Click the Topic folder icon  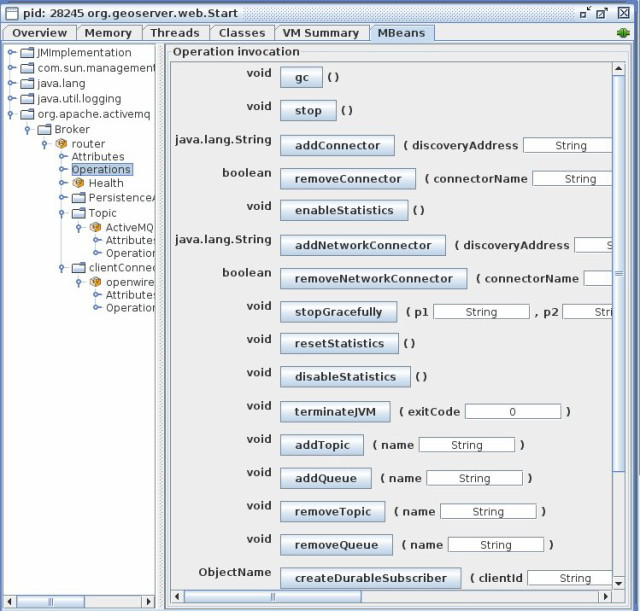pos(78,213)
